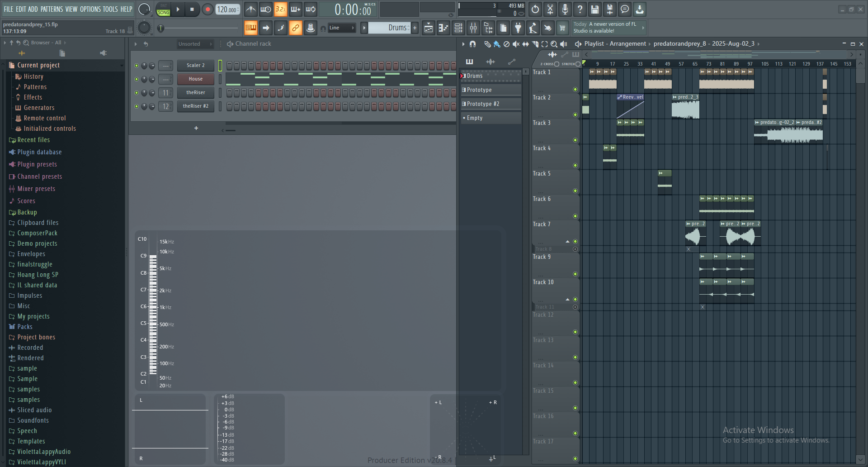
Task: Expand the Current project tree dropdown arrow
Action: (x=122, y=66)
